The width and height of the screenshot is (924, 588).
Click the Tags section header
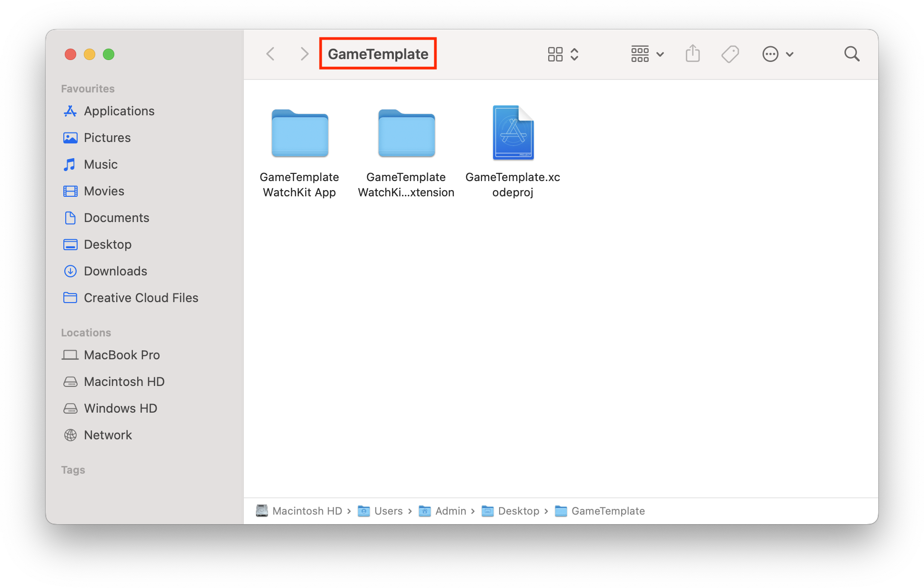[x=73, y=470]
